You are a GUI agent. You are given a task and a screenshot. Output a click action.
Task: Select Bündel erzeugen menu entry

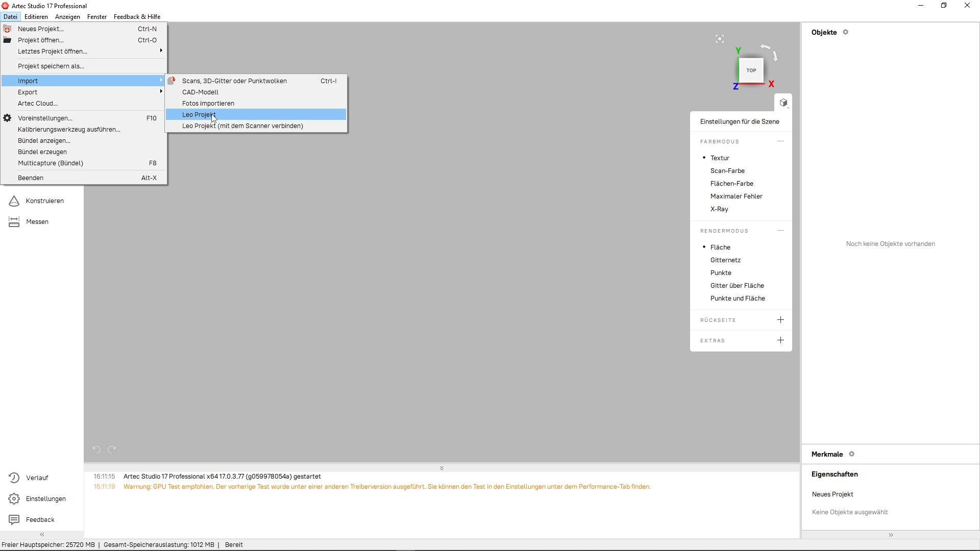84,152
